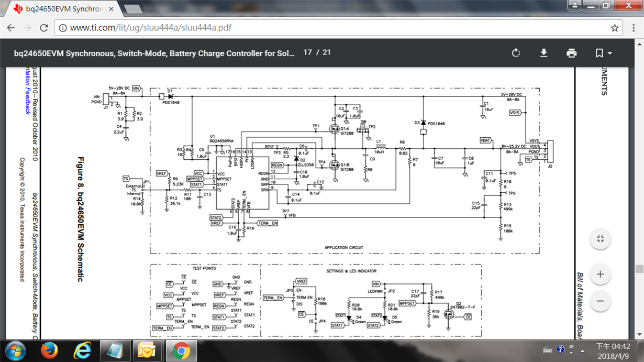Select the address bar URL field

[338, 28]
